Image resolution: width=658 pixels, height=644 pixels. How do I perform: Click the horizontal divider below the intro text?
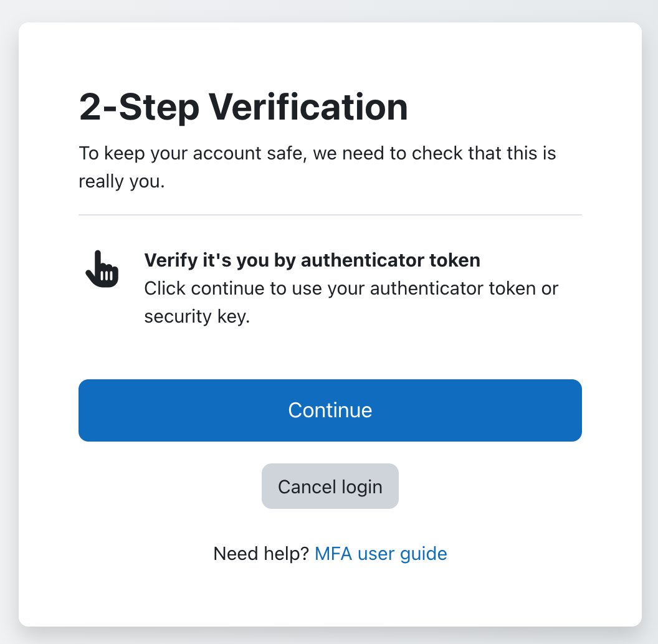[330, 215]
